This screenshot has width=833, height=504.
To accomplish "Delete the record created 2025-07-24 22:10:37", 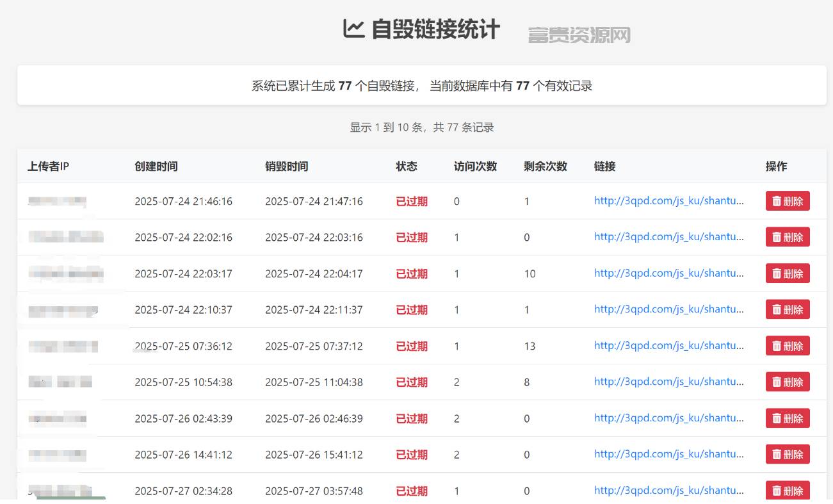I will (788, 309).
